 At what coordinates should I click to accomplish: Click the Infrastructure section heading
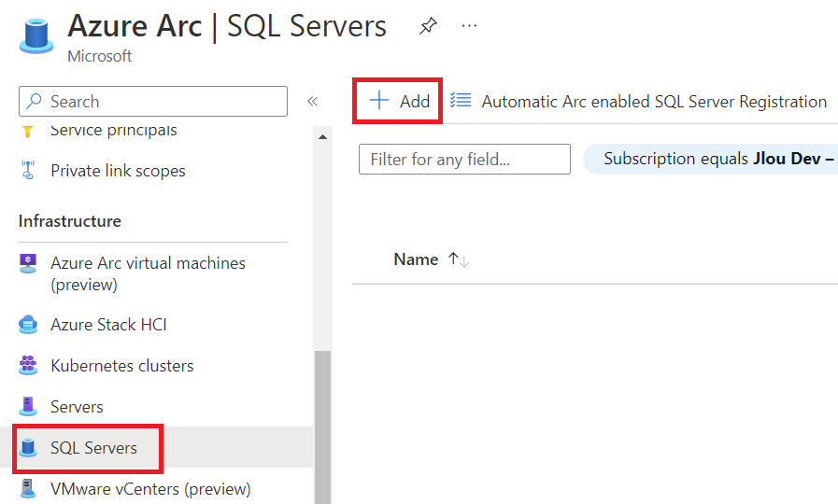69,221
